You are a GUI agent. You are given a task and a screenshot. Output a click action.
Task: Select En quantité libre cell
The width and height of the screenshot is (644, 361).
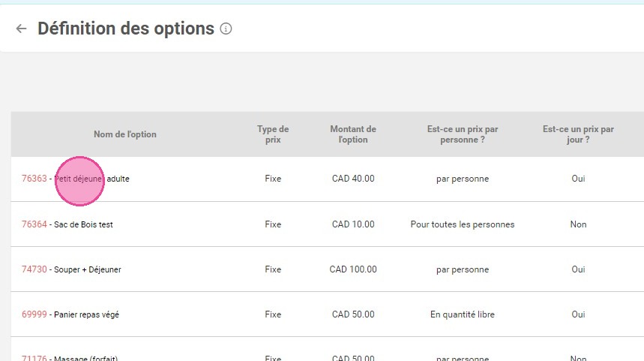click(x=463, y=314)
